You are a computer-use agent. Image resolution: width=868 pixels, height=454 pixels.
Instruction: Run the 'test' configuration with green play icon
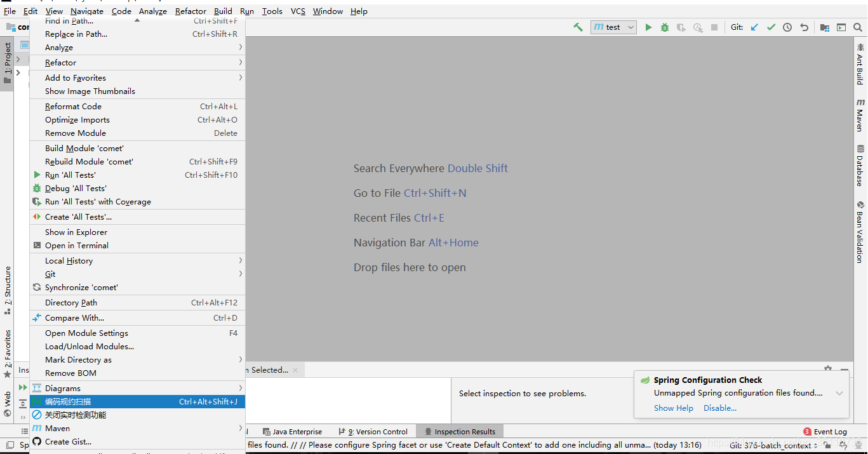click(x=648, y=27)
